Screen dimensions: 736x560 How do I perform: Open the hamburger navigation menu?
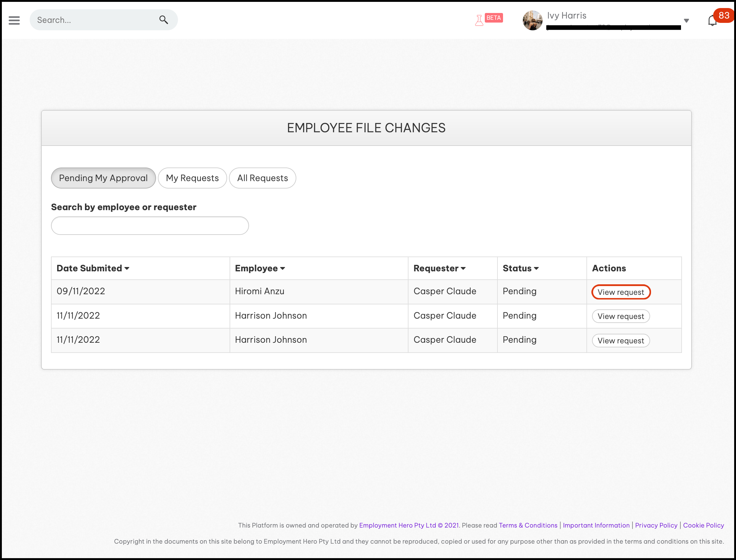click(x=14, y=20)
